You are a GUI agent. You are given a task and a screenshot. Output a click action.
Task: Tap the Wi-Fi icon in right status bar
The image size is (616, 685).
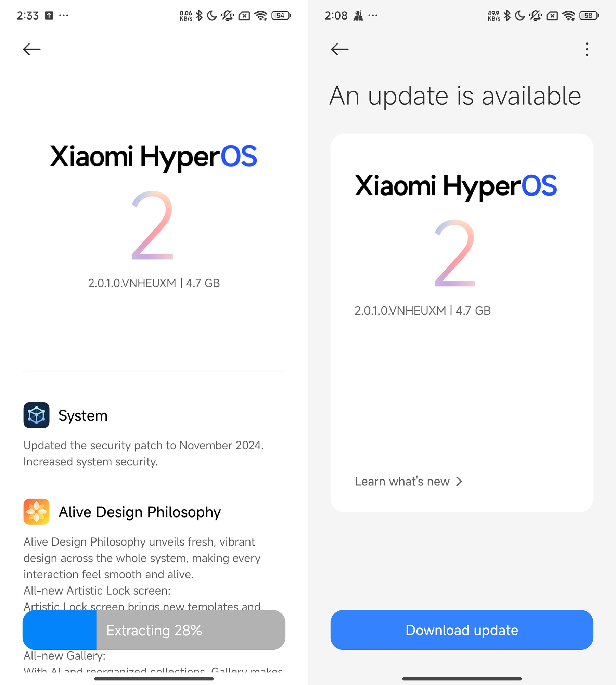pos(568,15)
